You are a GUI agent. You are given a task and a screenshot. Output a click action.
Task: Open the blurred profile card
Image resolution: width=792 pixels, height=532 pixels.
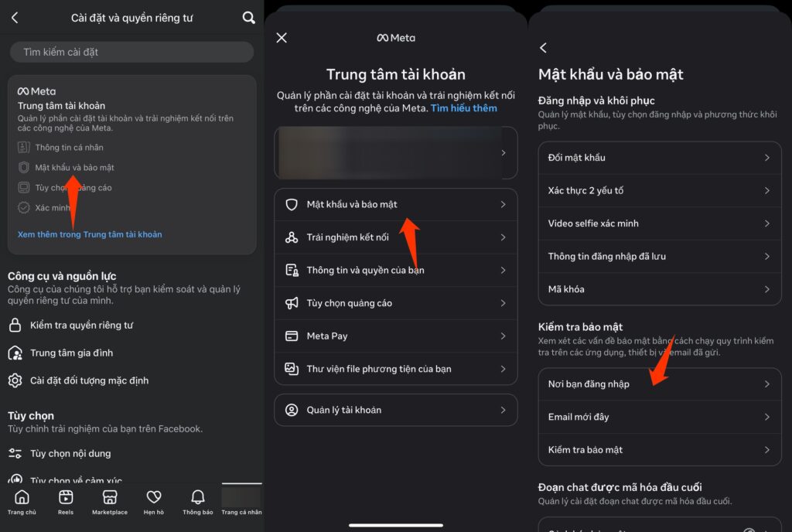396,152
